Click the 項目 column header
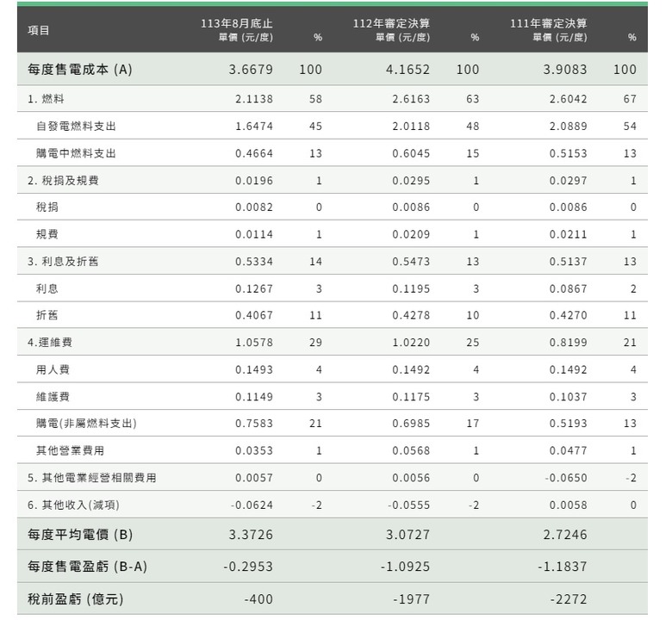The width and height of the screenshot is (672, 620). (x=39, y=30)
